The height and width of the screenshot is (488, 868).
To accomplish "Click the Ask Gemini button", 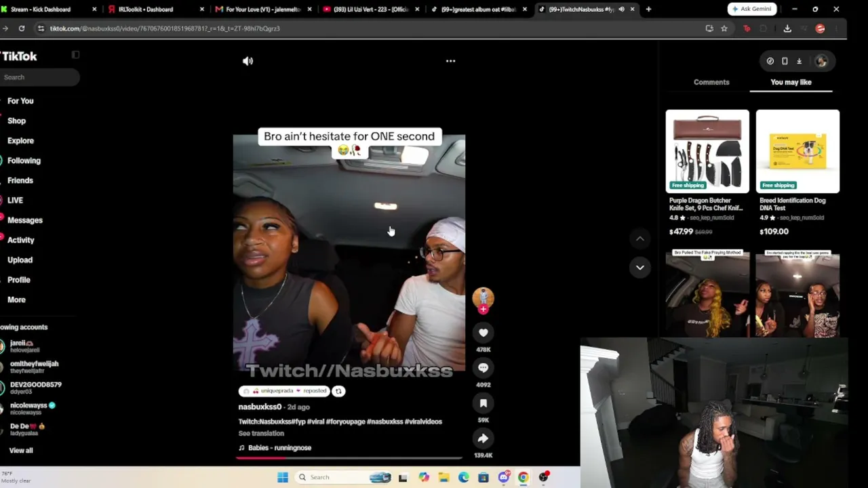I will tap(751, 9).
